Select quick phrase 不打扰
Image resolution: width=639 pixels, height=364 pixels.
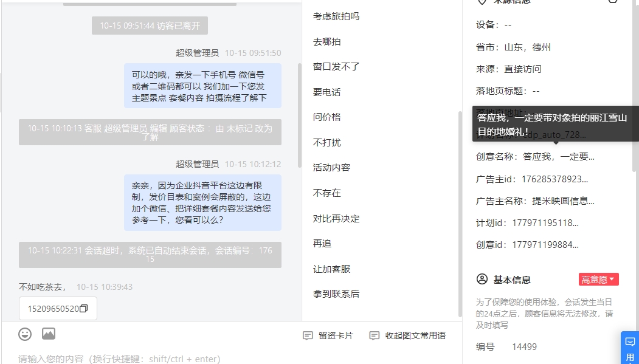(x=327, y=143)
